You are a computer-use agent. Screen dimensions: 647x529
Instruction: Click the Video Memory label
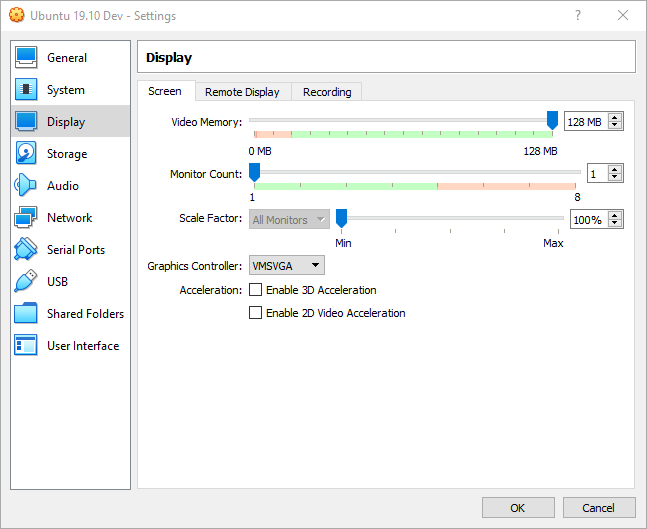click(206, 122)
